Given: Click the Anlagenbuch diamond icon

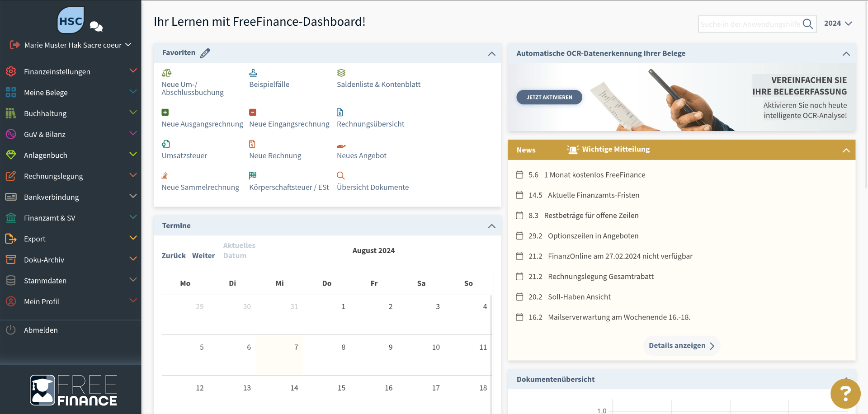Looking at the screenshot, I should [11, 155].
